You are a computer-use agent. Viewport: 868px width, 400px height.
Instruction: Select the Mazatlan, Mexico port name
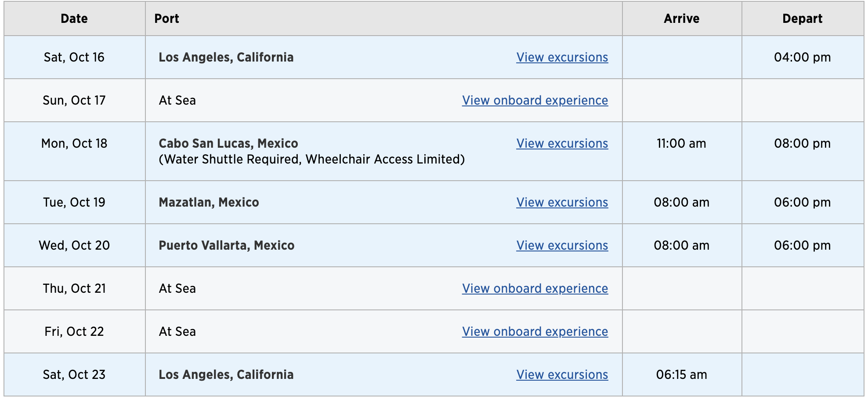coord(209,202)
